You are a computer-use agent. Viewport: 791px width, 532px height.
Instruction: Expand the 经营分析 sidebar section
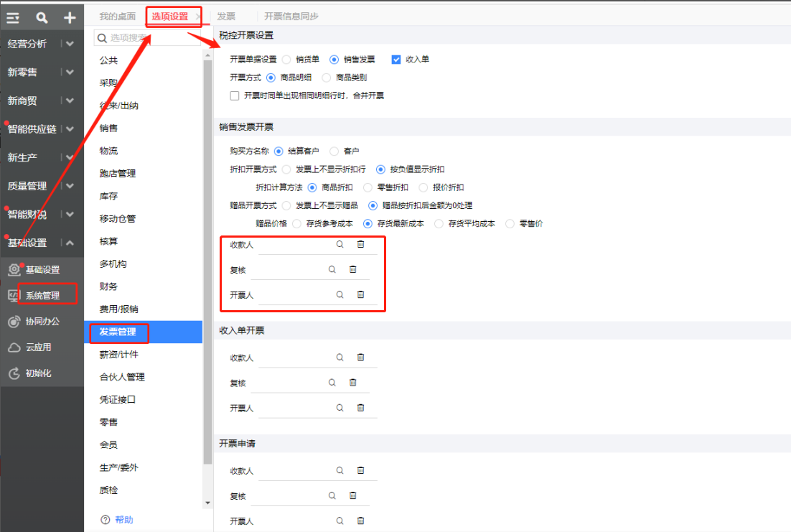70,44
